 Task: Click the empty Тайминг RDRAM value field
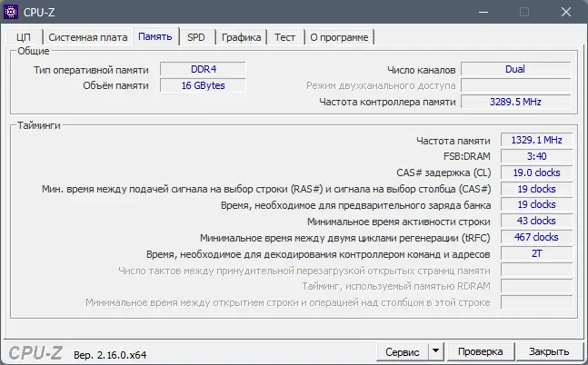(x=536, y=286)
